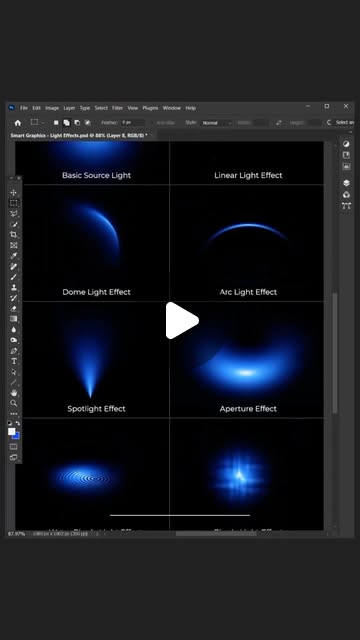Click the zoom percentage field in status bar

[16, 533]
